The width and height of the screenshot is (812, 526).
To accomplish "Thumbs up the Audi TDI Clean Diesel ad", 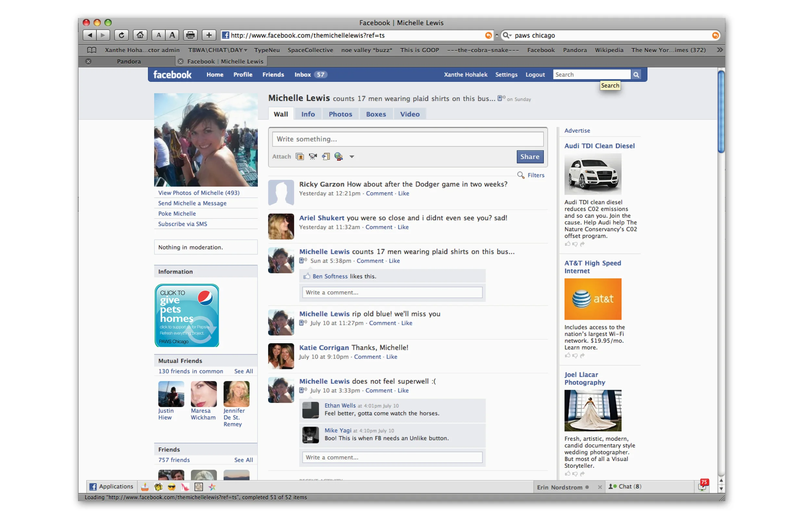I will coord(567,244).
